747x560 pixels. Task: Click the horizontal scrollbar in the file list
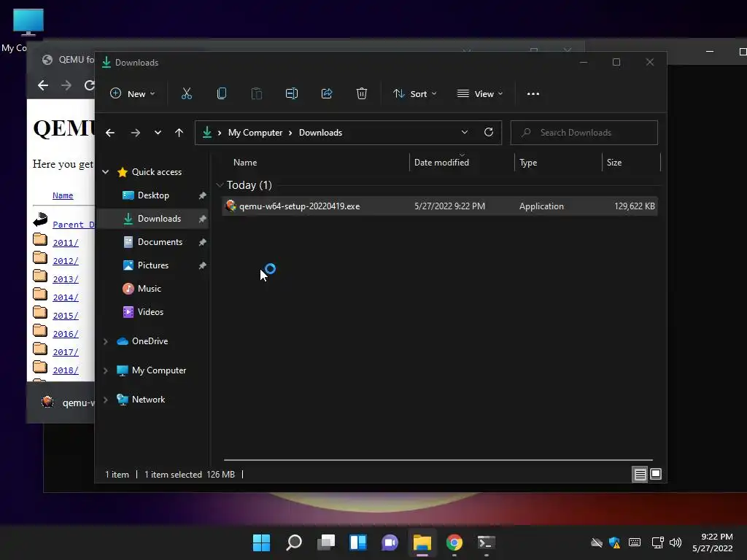pos(438,460)
